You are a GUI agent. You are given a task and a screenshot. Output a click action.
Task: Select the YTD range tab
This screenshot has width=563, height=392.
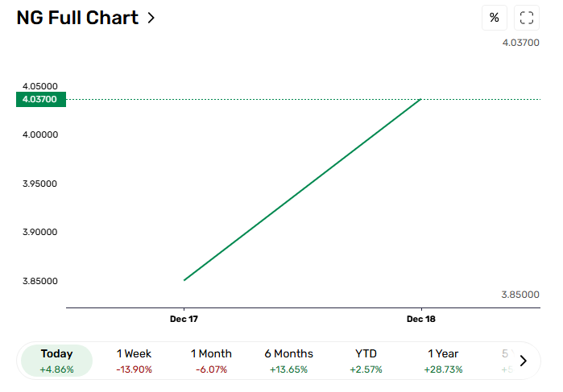coord(366,361)
